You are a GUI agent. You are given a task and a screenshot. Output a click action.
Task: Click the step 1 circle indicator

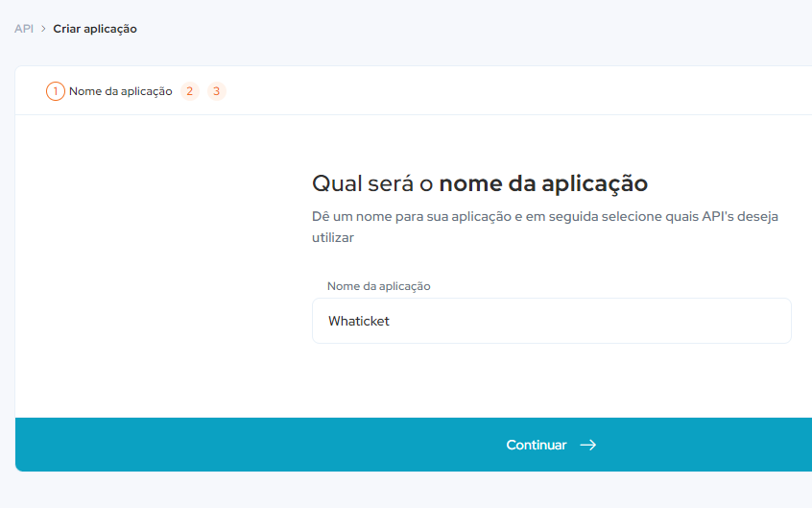pos(56,91)
